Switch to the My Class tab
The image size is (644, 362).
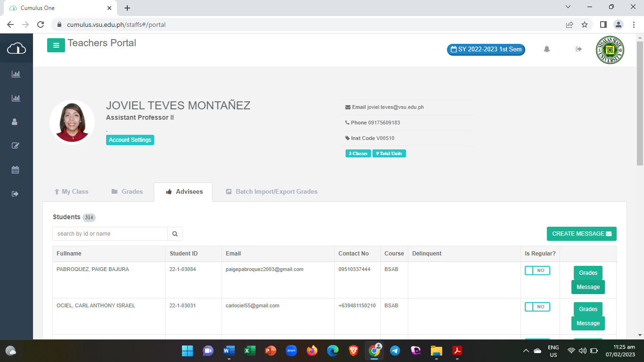click(x=71, y=192)
